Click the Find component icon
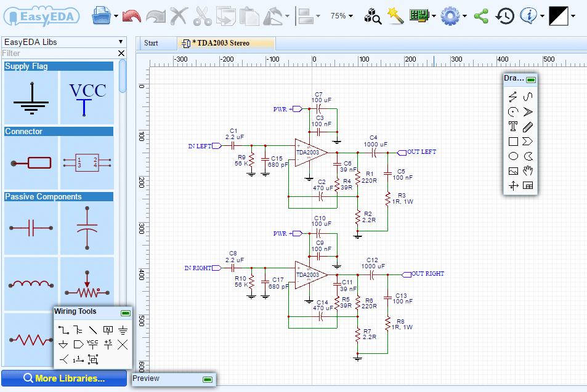Viewport: 587px width, 392px height. (373, 16)
